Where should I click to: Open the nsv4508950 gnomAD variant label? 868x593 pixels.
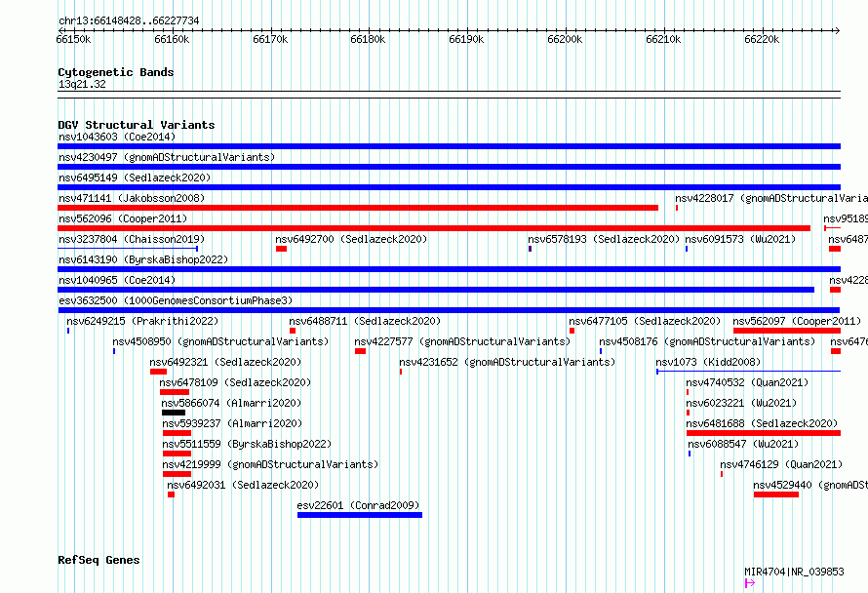coord(220,341)
